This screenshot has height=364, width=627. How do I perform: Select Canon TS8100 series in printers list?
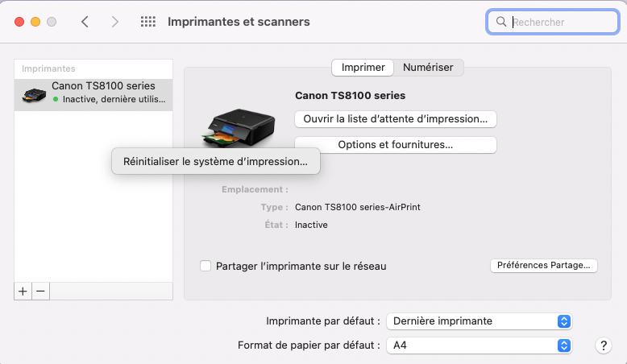(x=93, y=93)
